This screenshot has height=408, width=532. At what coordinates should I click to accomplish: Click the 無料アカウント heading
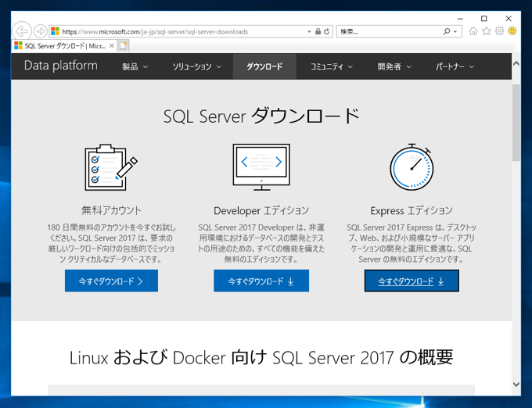tap(111, 210)
